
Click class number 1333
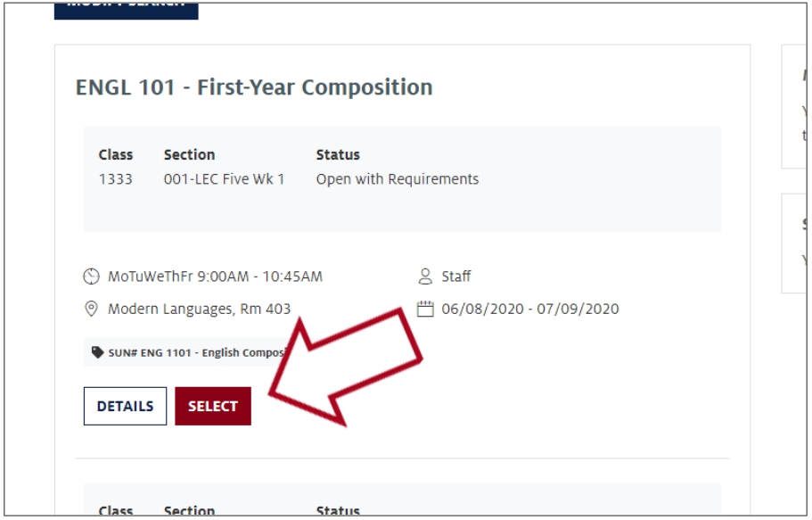click(x=116, y=179)
